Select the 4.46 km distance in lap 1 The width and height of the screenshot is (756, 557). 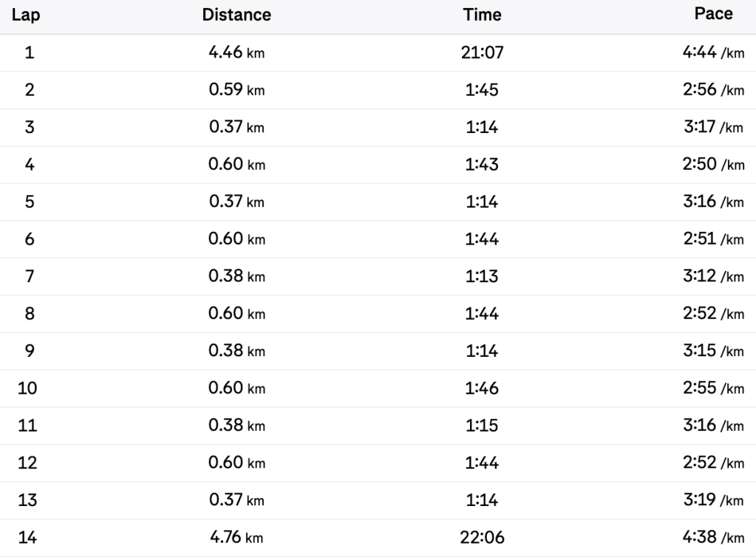(x=236, y=52)
